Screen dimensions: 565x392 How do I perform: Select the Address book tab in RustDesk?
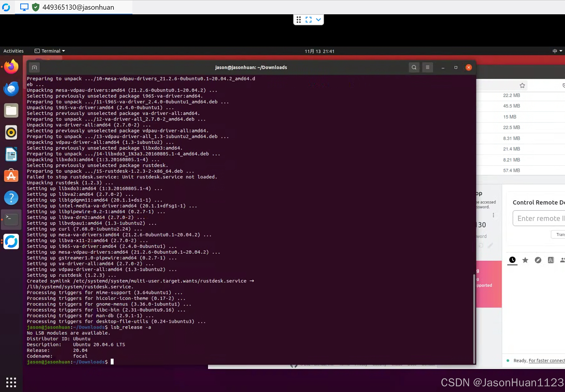click(551, 260)
